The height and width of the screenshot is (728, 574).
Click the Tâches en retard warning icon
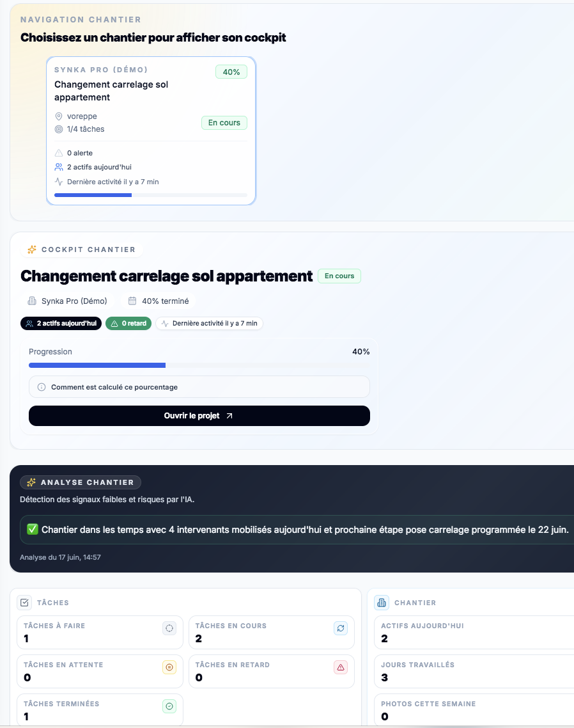(341, 667)
